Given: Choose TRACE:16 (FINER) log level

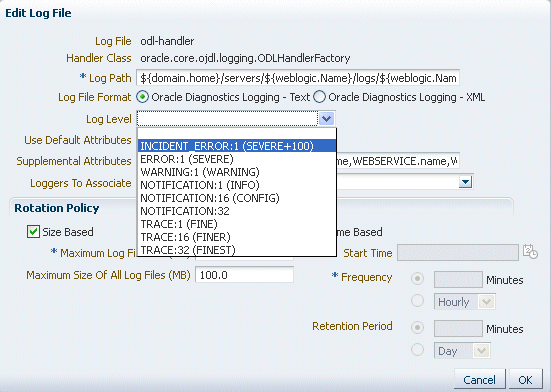Looking at the screenshot, I should coord(237,237).
